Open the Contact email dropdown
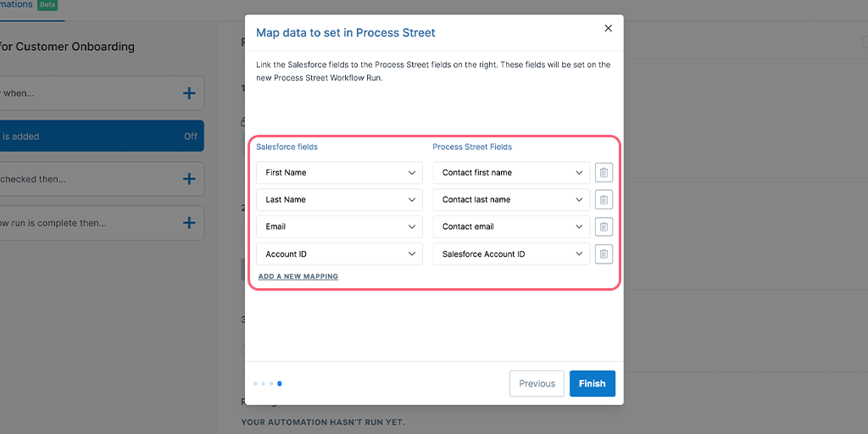Image resolution: width=868 pixels, height=434 pixels. (511, 226)
